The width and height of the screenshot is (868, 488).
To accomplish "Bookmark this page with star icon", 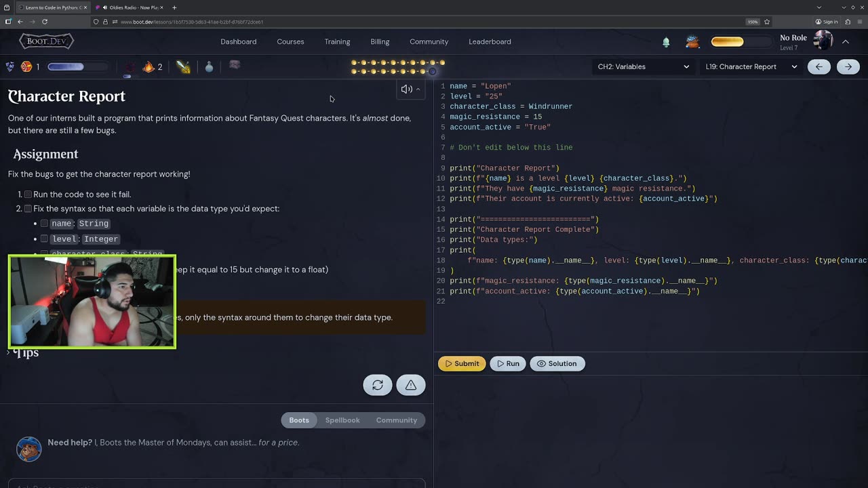I will point(767,22).
